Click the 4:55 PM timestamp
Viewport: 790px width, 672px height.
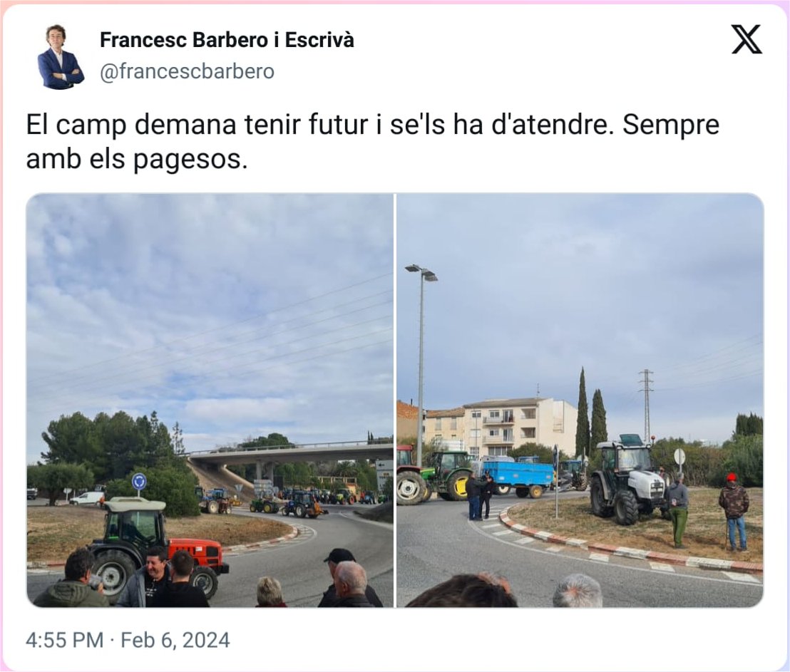coord(64,640)
